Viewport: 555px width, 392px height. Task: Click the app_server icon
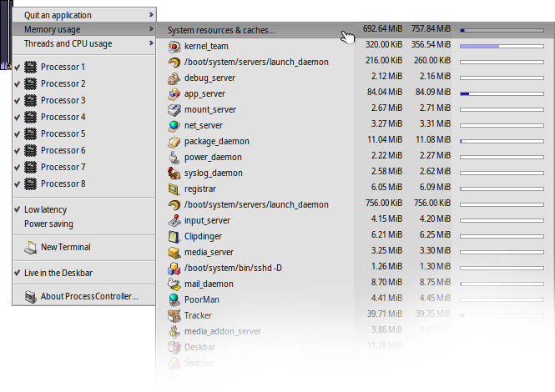coord(174,93)
